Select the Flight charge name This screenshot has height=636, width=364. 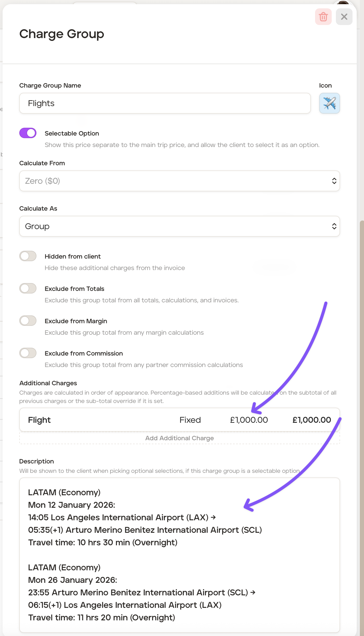(39, 420)
